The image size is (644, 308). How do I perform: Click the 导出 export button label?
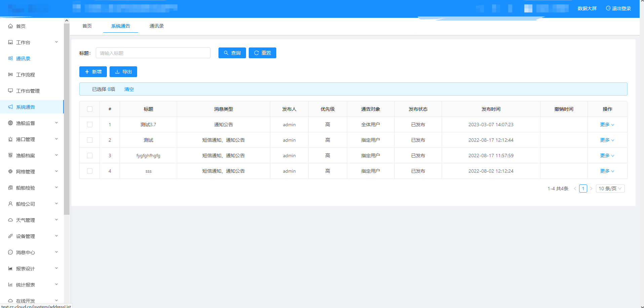coord(127,72)
